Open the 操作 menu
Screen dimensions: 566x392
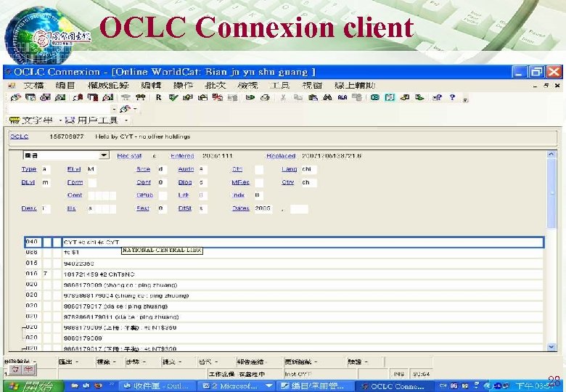(x=183, y=86)
